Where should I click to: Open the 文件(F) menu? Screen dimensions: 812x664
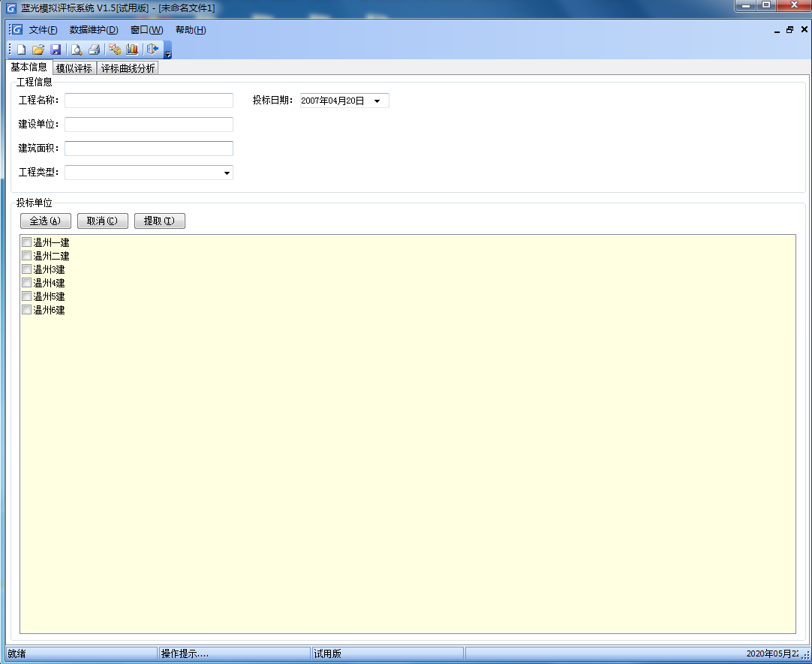(x=43, y=30)
